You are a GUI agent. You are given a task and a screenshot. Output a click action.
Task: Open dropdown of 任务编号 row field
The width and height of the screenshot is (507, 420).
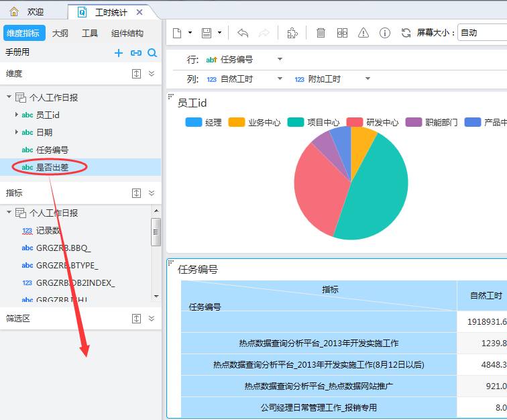(280, 59)
